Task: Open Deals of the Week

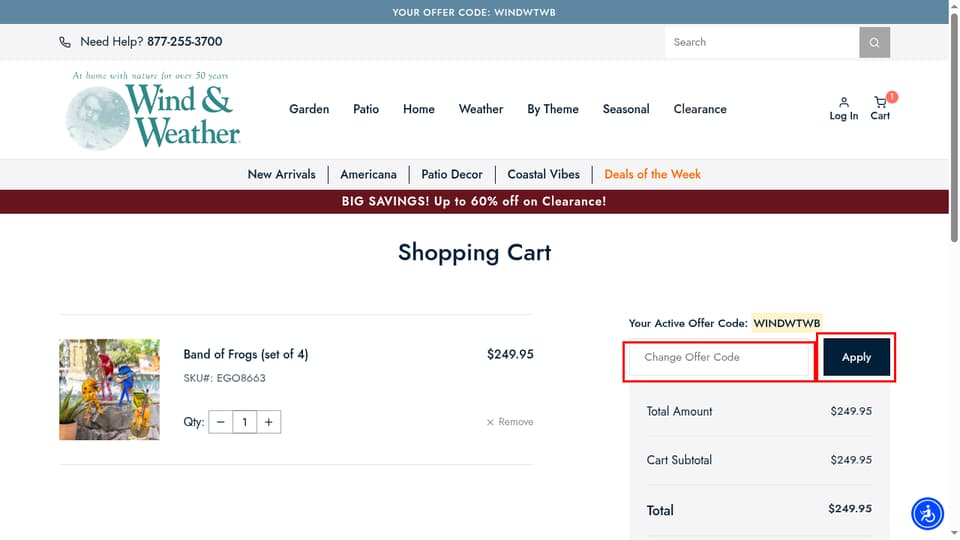Action: tap(653, 174)
